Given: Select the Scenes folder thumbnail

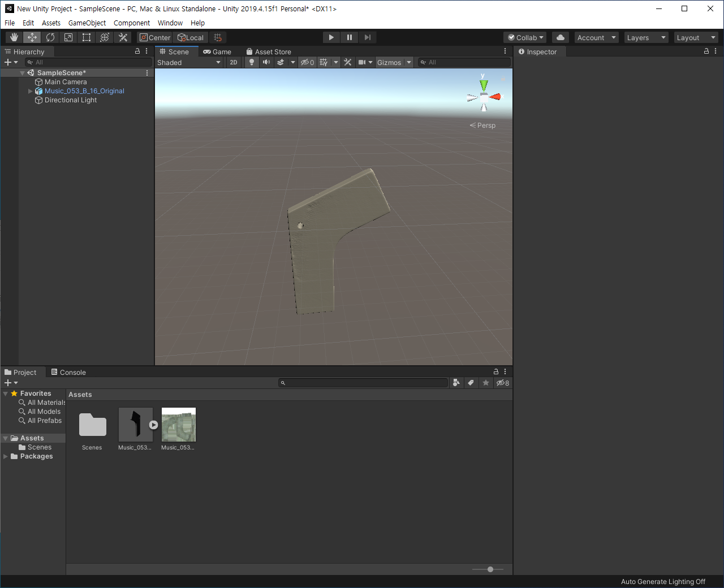Looking at the screenshot, I should tap(92, 425).
